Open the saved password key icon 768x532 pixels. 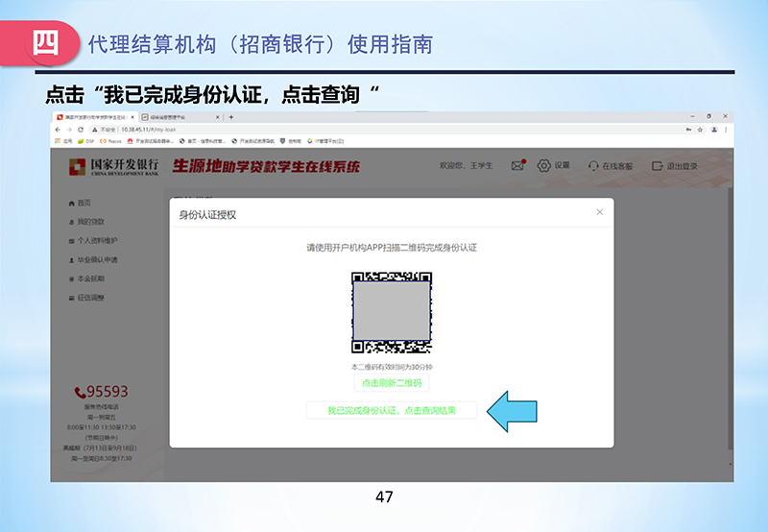(x=688, y=130)
